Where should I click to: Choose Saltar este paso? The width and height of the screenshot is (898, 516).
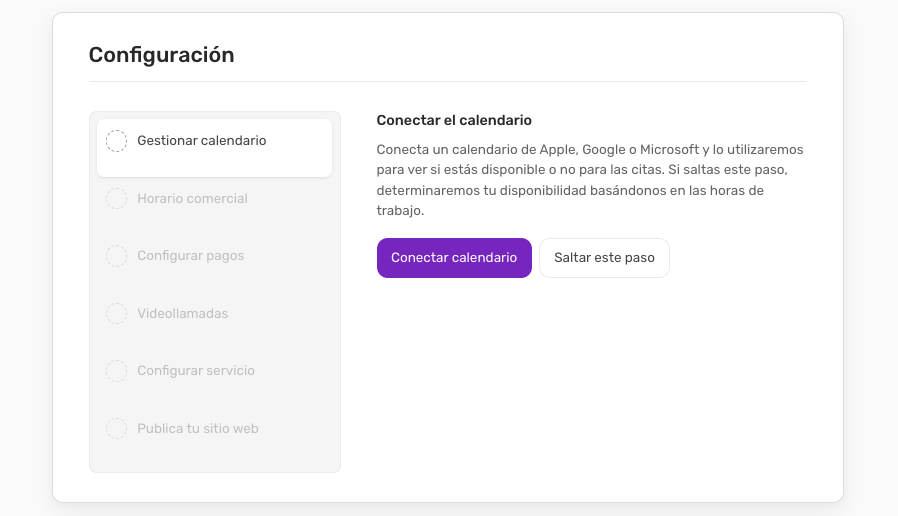tap(604, 258)
